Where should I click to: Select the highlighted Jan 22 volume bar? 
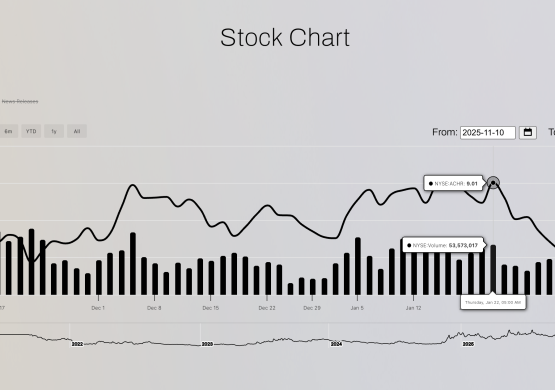click(x=493, y=270)
